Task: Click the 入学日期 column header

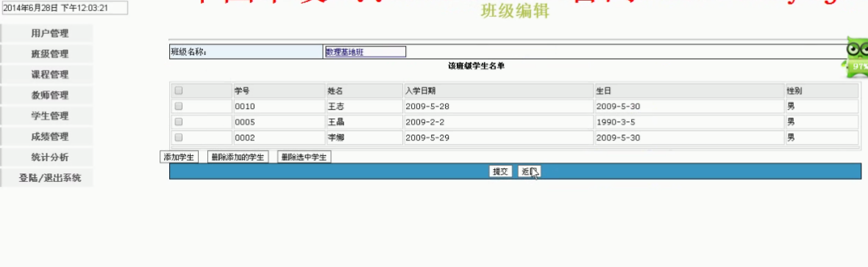Action: point(498,91)
